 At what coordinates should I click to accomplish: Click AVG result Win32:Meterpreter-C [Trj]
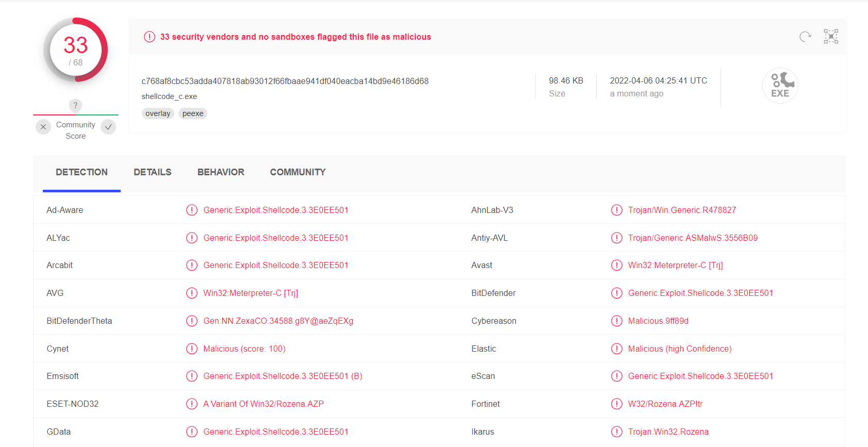[x=251, y=293]
